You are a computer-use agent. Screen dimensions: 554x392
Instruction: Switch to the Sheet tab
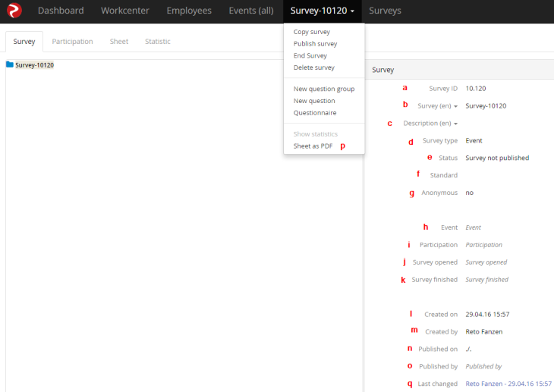pos(119,41)
